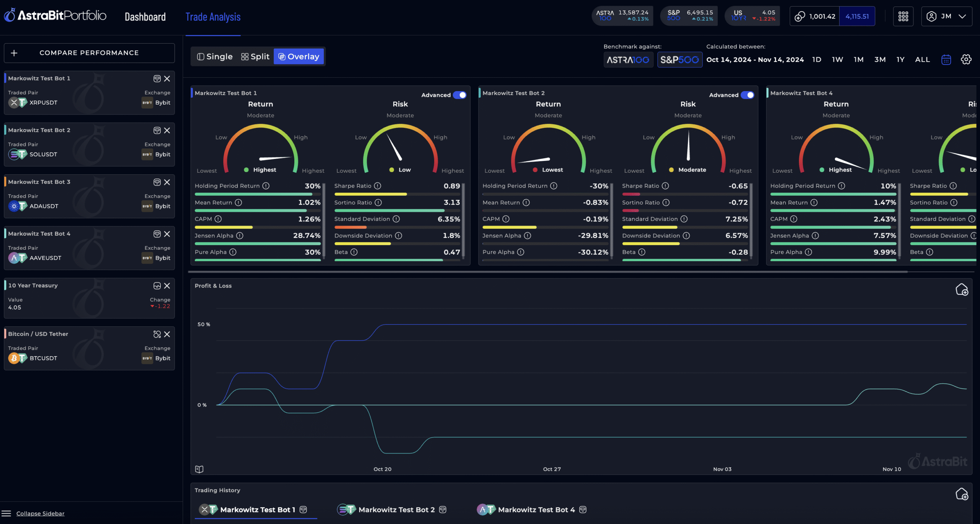Remove Markowitz Test Bot 3 from comparison

[x=167, y=182]
